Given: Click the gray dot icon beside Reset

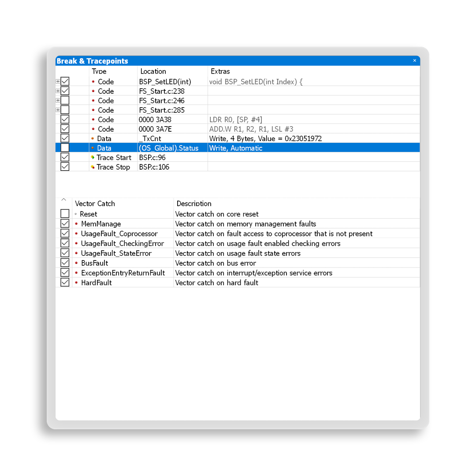Looking at the screenshot, I should (x=76, y=214).
